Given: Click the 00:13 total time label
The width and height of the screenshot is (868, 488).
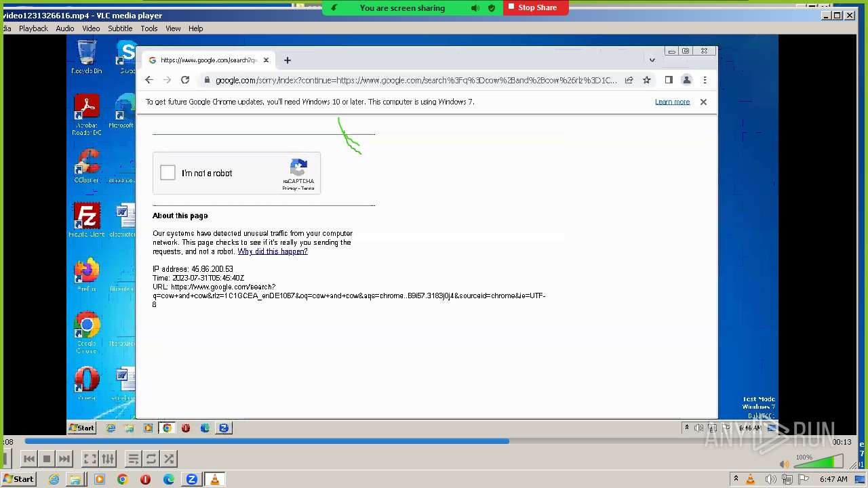Looking at the screenshot, I should pyautogui.click(x=842, y=442).
